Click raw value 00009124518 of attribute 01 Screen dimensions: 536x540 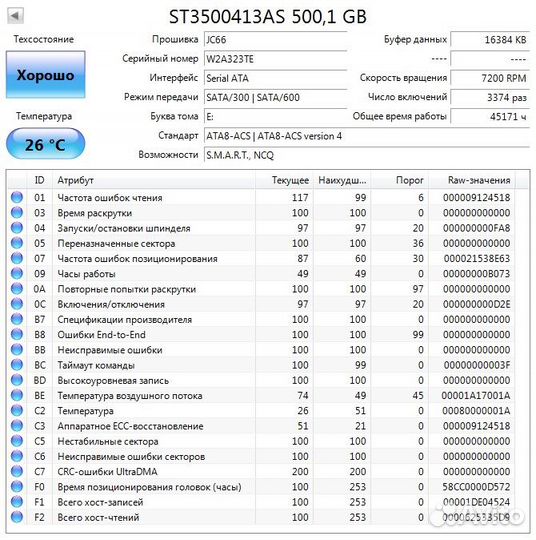point(476,198)
